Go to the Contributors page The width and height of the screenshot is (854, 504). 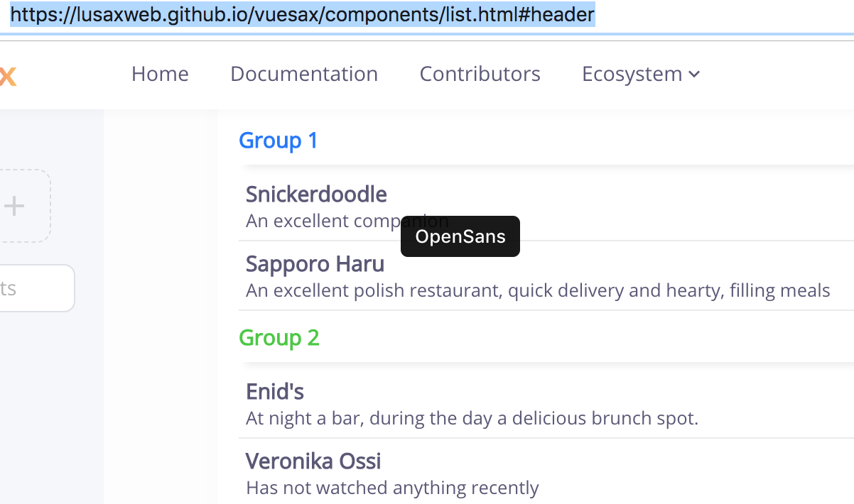pos(480,73)
